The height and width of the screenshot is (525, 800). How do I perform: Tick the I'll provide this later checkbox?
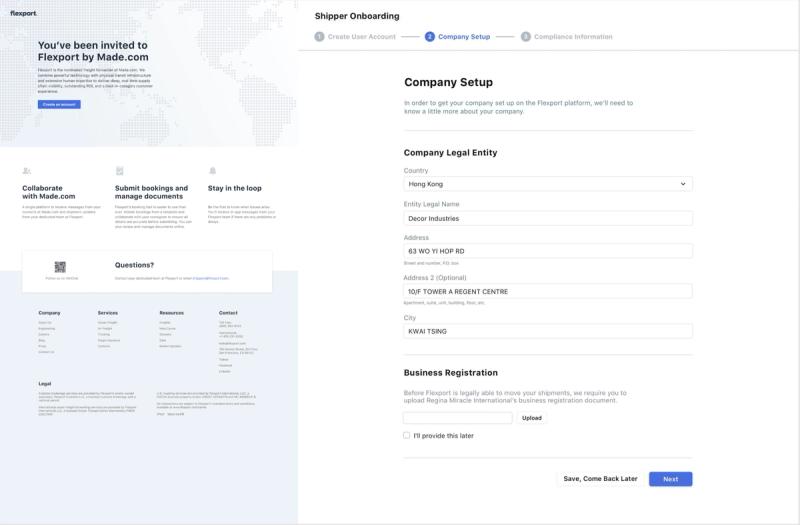pyautogui.click(x=407, y=435)
